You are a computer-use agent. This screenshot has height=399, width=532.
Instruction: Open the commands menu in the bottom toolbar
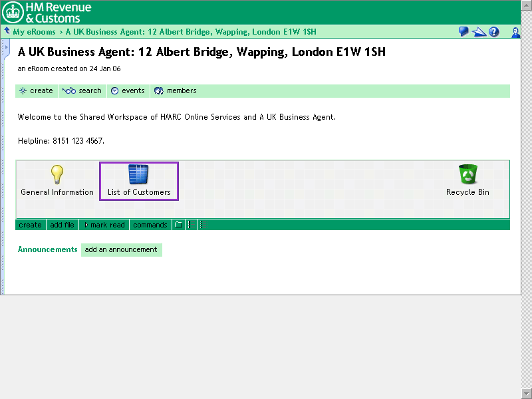150,225
